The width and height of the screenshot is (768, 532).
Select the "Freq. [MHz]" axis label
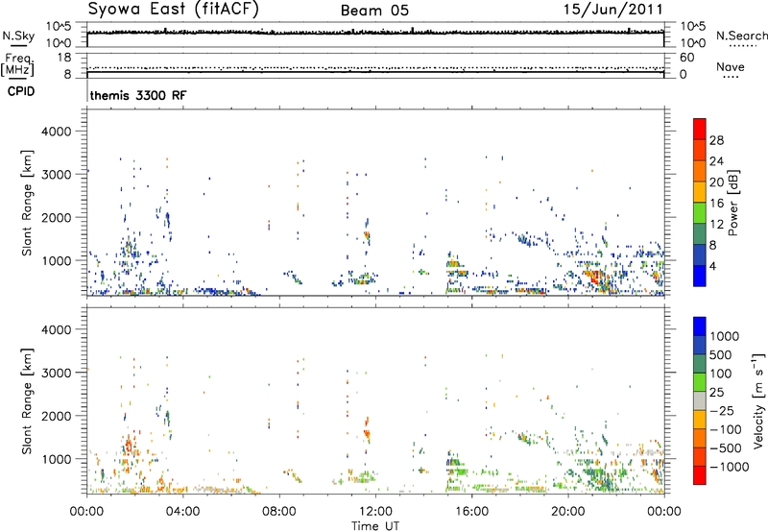coord(17,64)
